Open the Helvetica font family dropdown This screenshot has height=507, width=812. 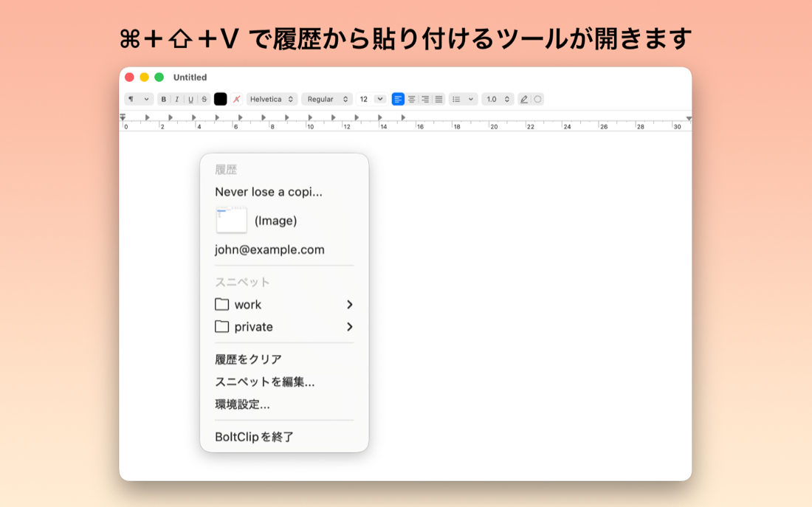[x=272, y=99]
